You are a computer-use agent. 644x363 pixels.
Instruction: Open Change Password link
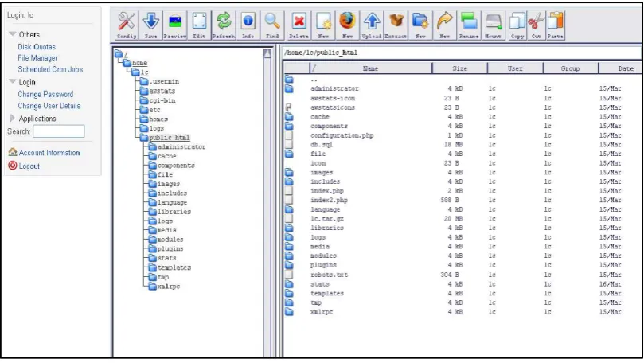click(x=45, y=94)
